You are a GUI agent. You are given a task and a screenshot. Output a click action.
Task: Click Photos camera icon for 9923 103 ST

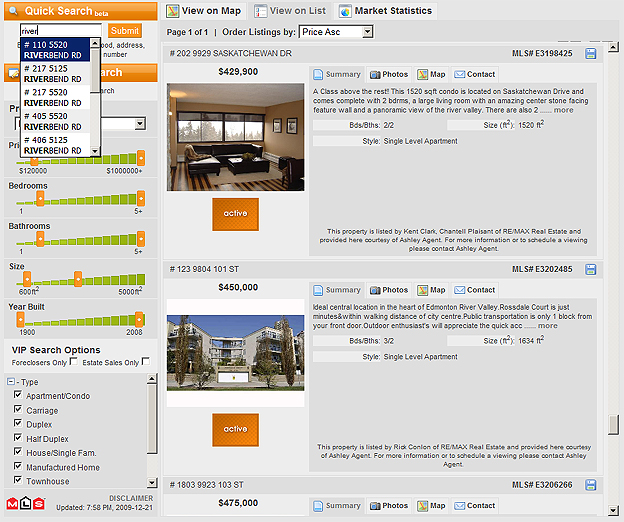(x=375, y=506)
